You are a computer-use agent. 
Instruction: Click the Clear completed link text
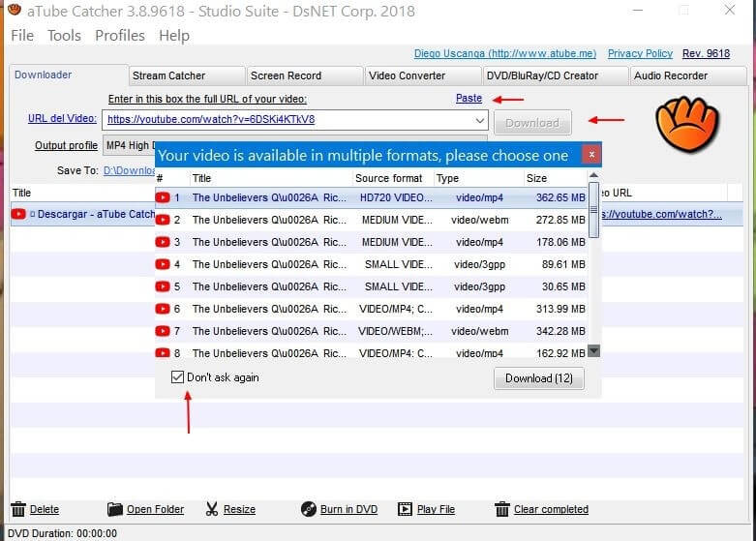tap(551, 510)
